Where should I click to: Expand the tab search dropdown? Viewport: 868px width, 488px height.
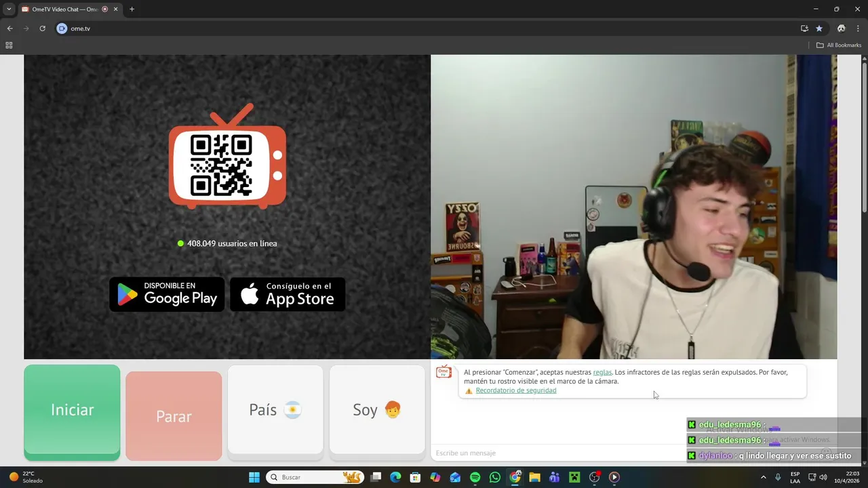(x=9, y=9)
